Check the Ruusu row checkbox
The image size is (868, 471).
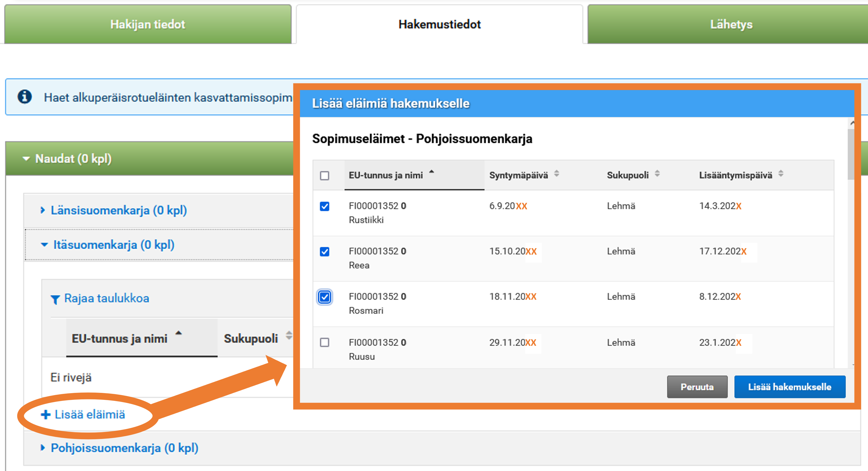point(324,343)
